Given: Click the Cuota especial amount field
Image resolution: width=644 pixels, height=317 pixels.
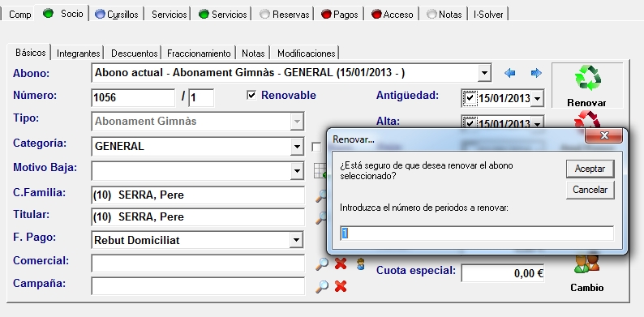Looking at the screenshot, I should pos(503,273).
